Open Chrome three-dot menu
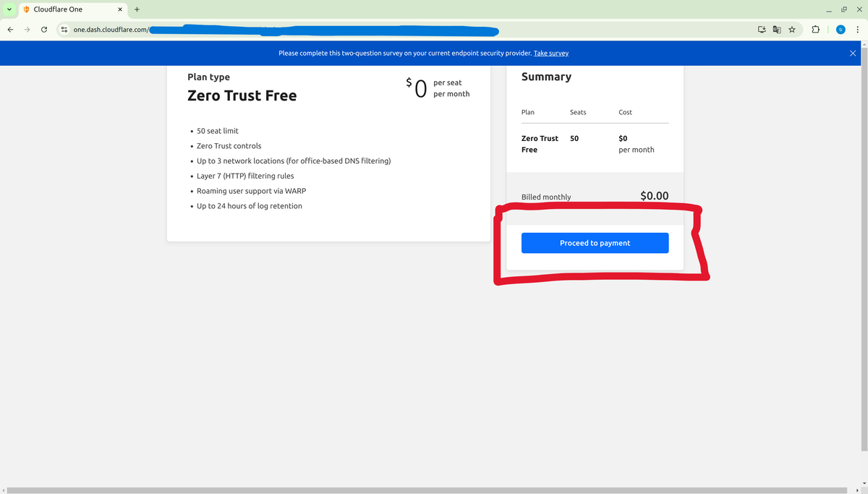Viewport: 868px width, 494px height. point(858,30)
